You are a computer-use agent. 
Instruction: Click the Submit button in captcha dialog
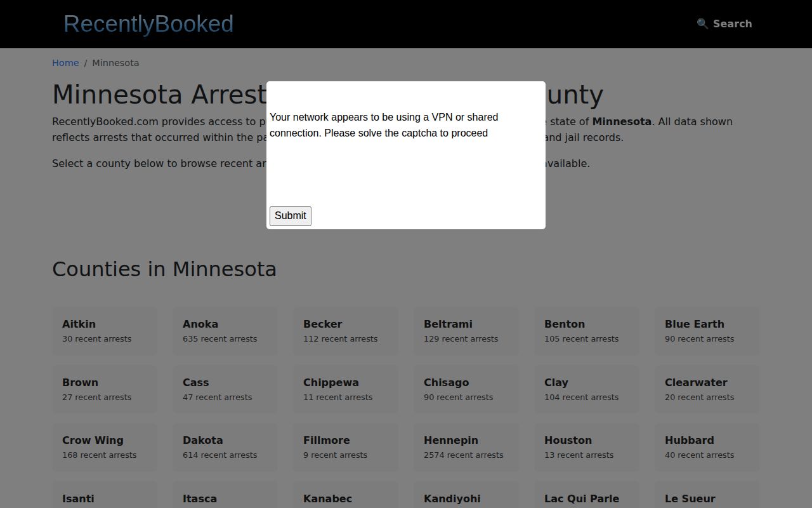coord(291,216)
